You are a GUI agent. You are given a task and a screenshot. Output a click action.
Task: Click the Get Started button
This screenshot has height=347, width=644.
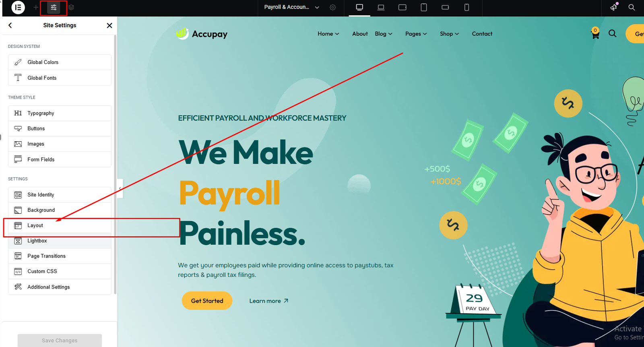[207, 301]
